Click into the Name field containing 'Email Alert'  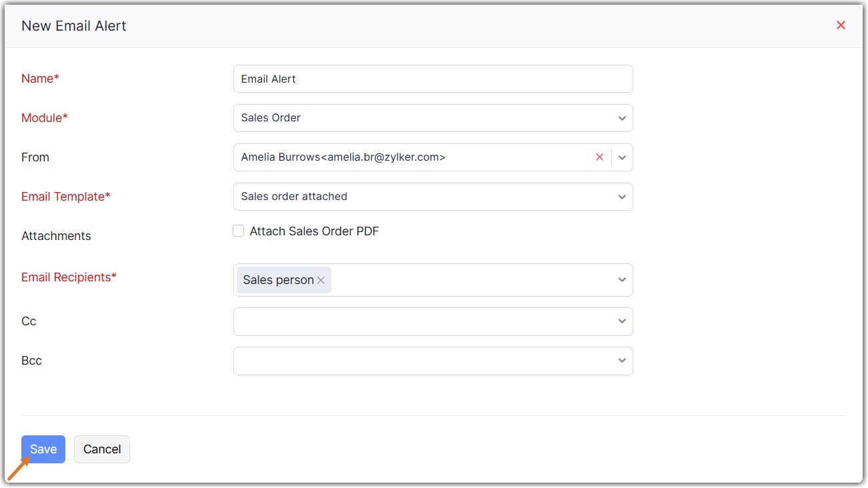point(433,79)
